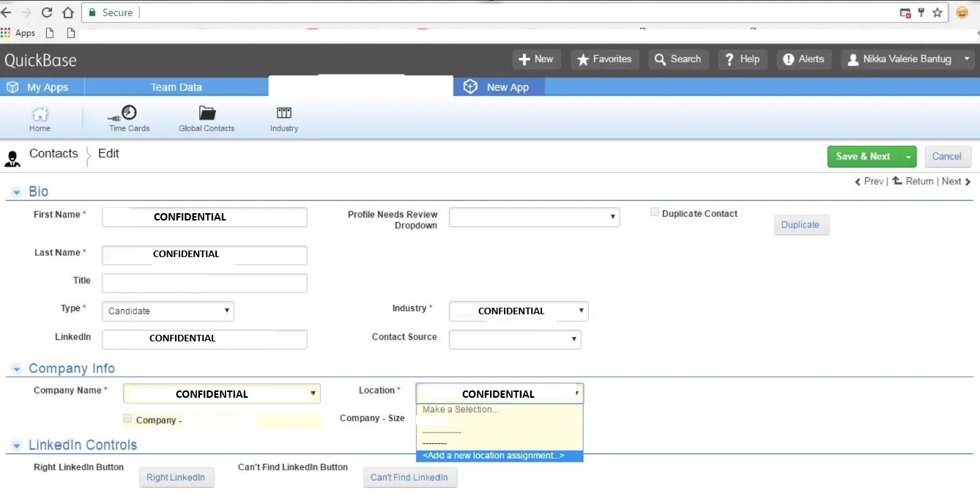Collapse the open Location dropdown
980x504 pixels.
tap(500, 393)
